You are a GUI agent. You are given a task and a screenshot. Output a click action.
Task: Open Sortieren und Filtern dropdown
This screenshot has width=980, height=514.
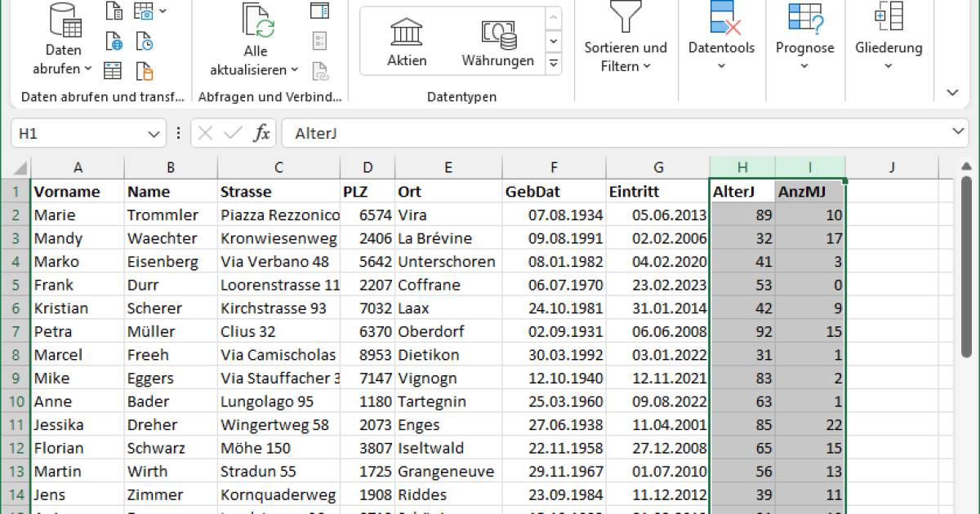(625, 42)
